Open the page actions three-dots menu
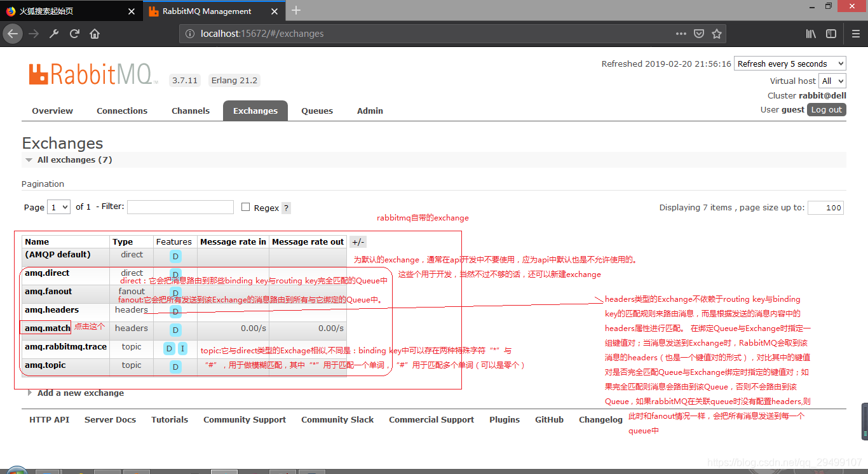Viewport: 868px width, 474px height. pos(681,34)
